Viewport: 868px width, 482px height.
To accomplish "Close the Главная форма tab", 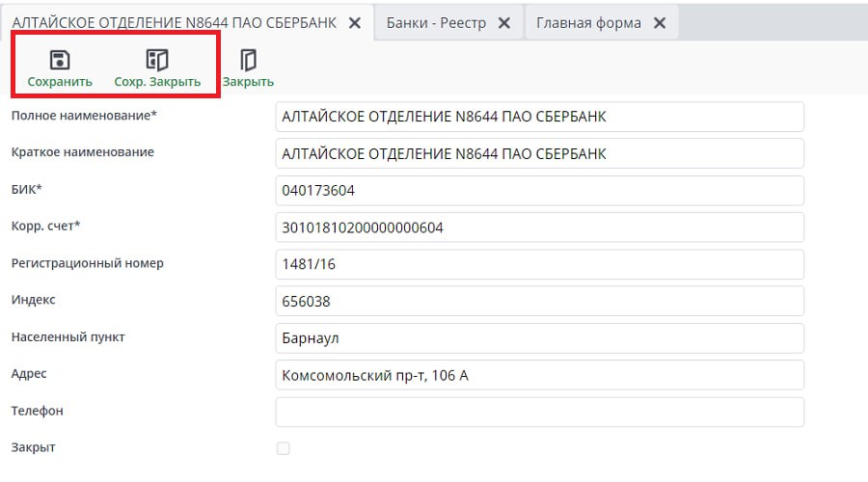I will point(660,22).
